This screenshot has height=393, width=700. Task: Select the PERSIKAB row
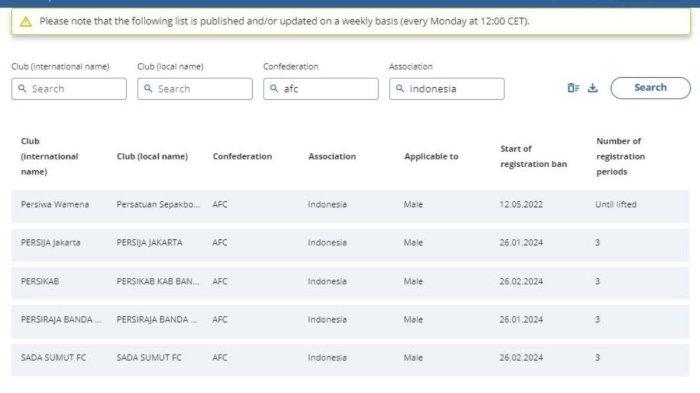click(350, 281)
